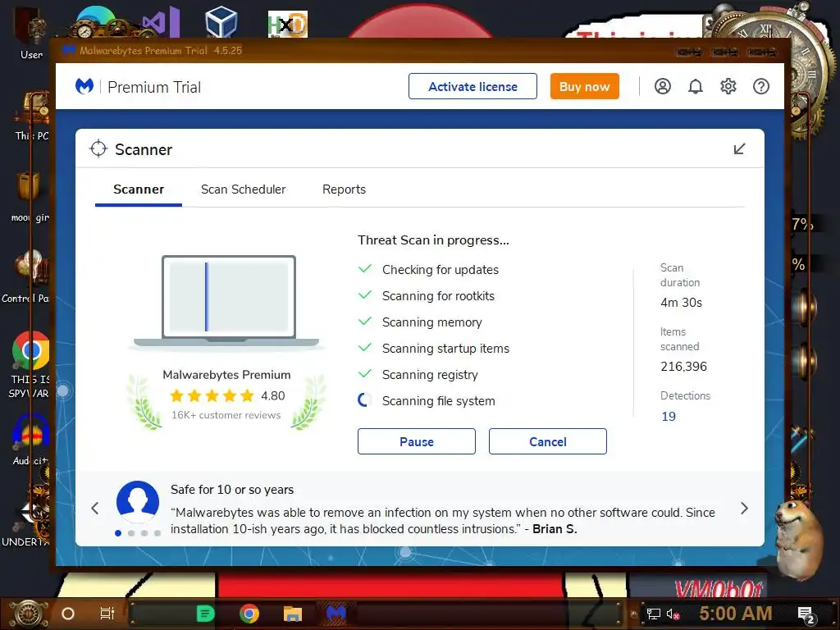Image resolution: width=840 pixels, height=630 pixels.
Task: Select the second review pagination dot
Action: tap(131, 533)
